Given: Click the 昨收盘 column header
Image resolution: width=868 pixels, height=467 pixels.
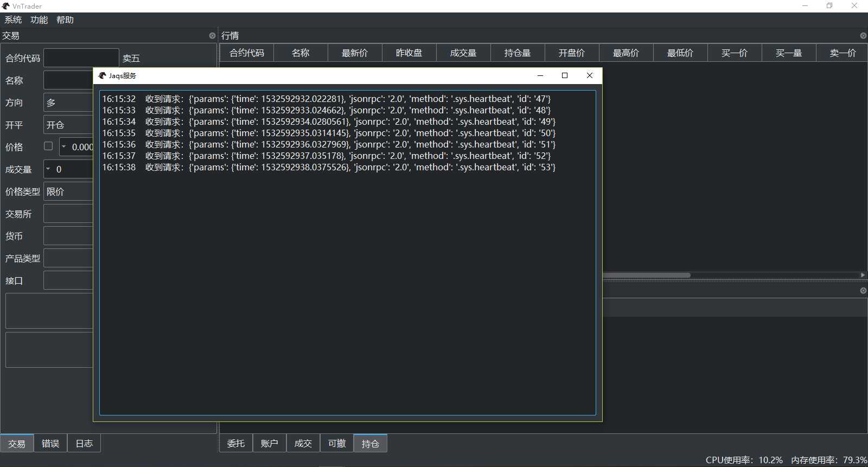Looking at the screenshot, I should click(x=409, y=53).
